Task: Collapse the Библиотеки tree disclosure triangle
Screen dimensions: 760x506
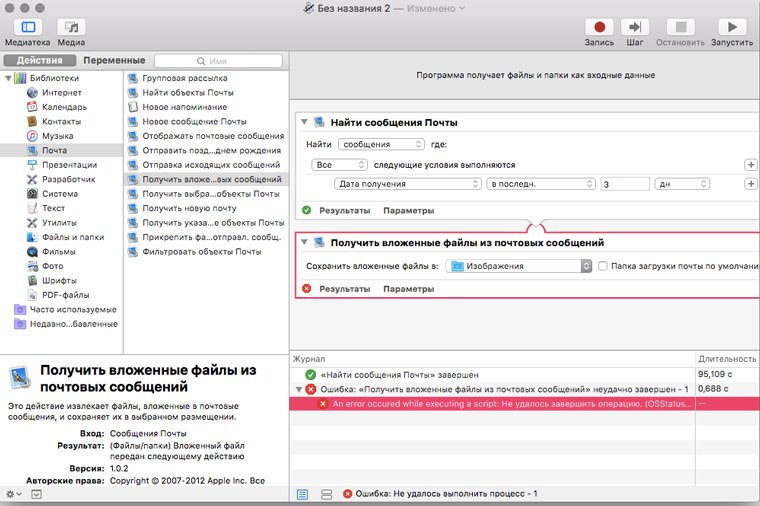Action: (x=10, y=78)
